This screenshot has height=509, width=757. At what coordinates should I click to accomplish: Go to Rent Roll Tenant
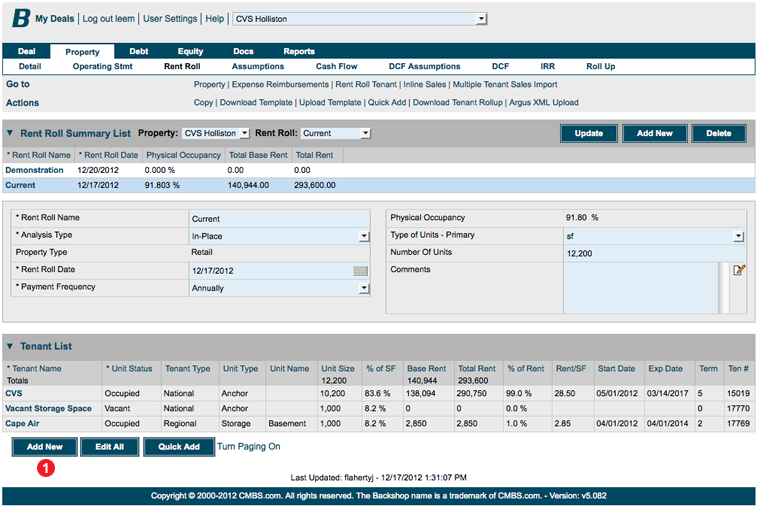click(366, 85)
